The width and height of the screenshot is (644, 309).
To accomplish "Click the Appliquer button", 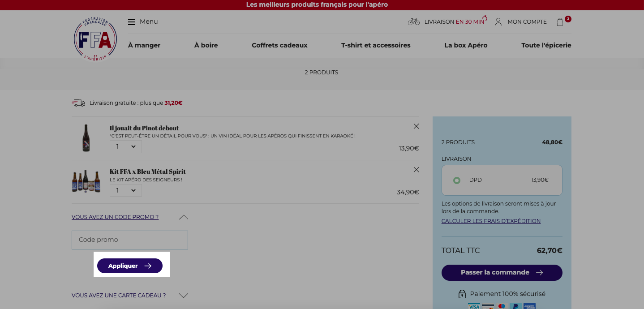I will click(x=130, y=266).
